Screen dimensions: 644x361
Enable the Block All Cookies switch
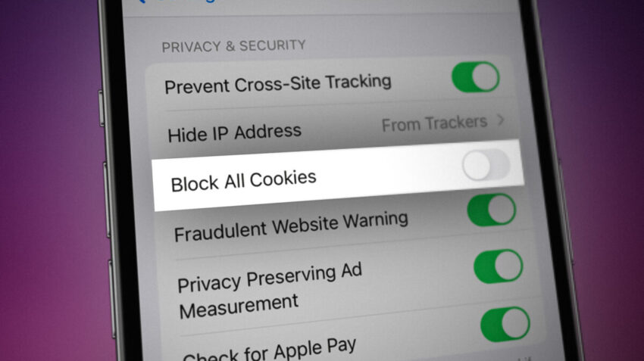click(486, 165)
